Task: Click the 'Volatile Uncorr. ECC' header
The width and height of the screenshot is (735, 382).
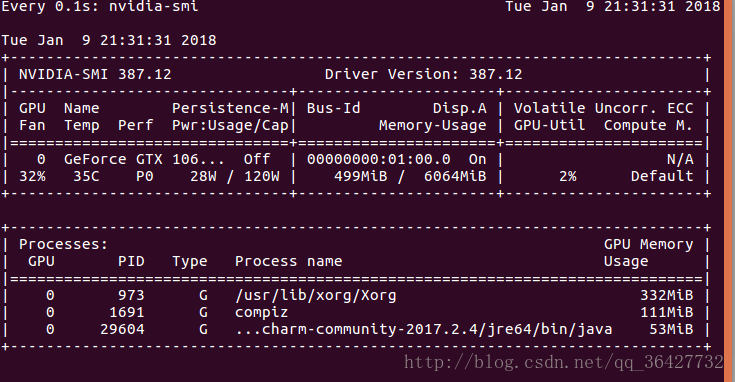Action: [x=603, y=109]
